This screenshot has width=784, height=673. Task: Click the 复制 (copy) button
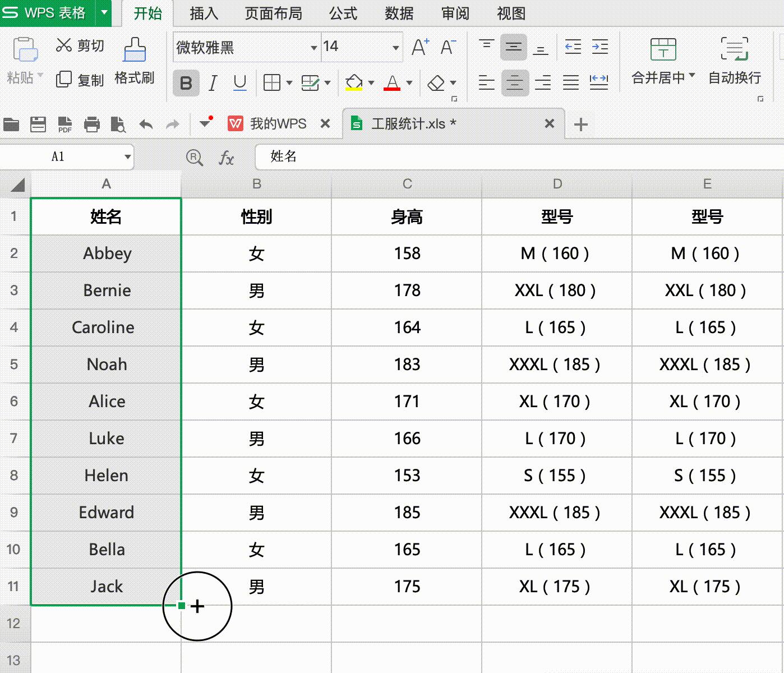80,80
